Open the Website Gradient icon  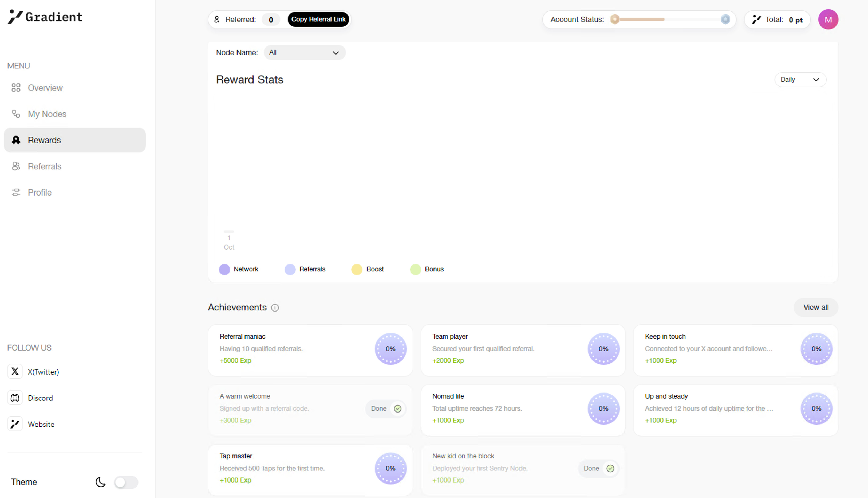point(15,424)
